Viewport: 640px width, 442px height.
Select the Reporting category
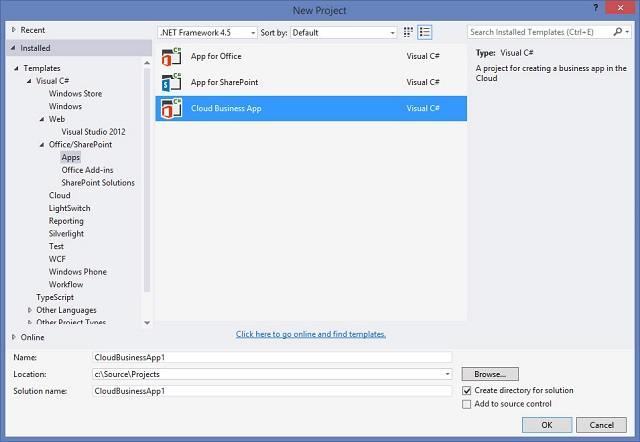click(66, 221)
